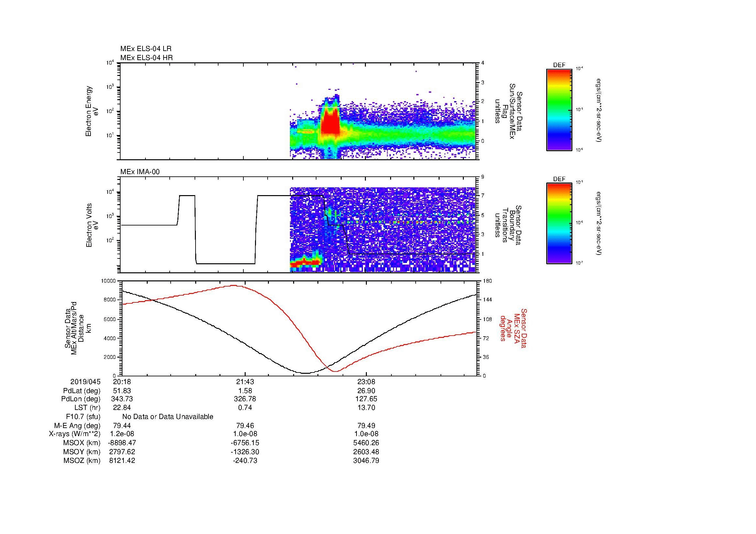The height and width of the screenshot is (534, 756).
Task: Click the LST value '22.84'
Action: (x=122, y=408)
